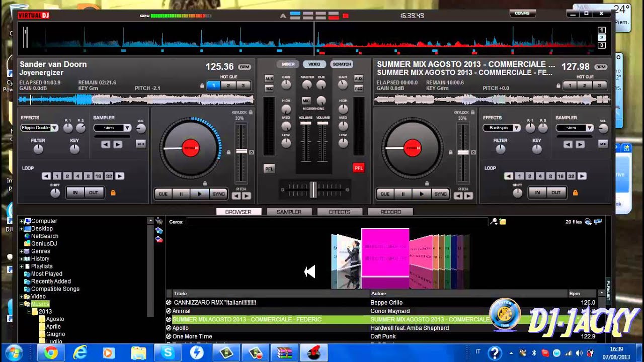Viewport: 644px width, 362px height.
Task: Click the left deck sampler REC button
Action: tap(141, 144)
